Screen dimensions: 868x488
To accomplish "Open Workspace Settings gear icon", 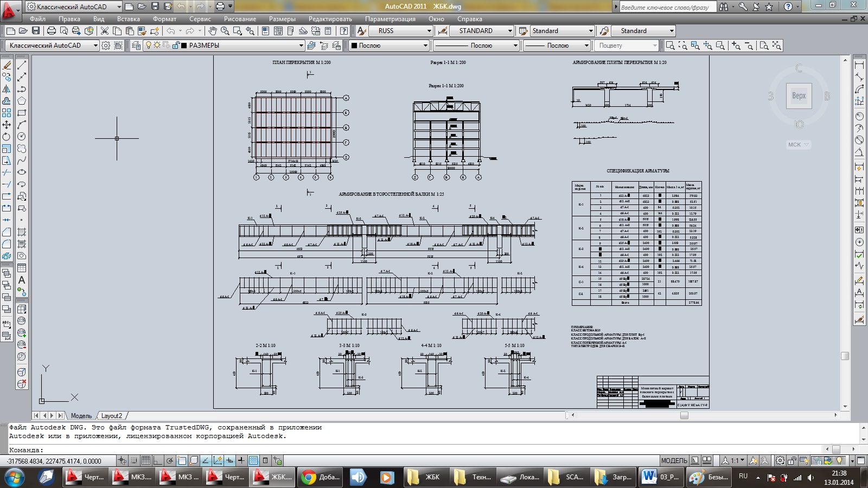I will (106, 46).
